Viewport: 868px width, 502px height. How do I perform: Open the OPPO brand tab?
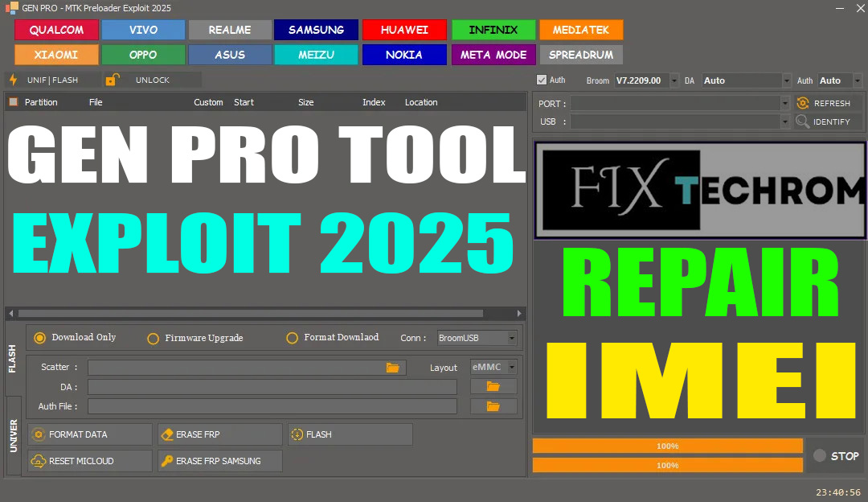click(143, 55)
